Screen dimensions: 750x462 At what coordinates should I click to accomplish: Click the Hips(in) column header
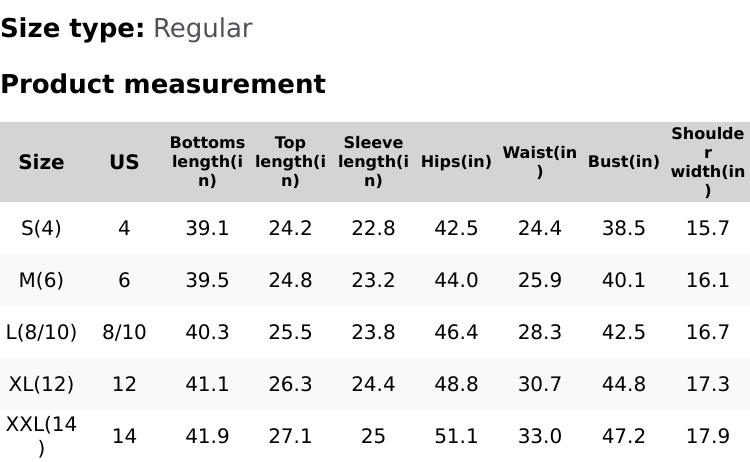pyautogui.click(x=456, y=162)
